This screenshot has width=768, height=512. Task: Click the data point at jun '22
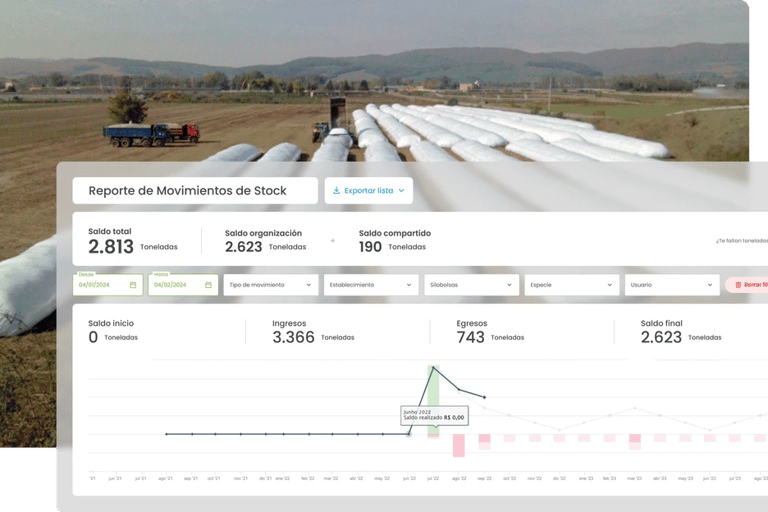[409, 434]
